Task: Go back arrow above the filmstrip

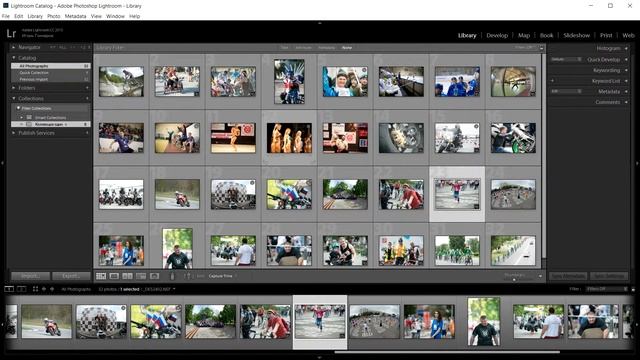Action: (44, 289)
